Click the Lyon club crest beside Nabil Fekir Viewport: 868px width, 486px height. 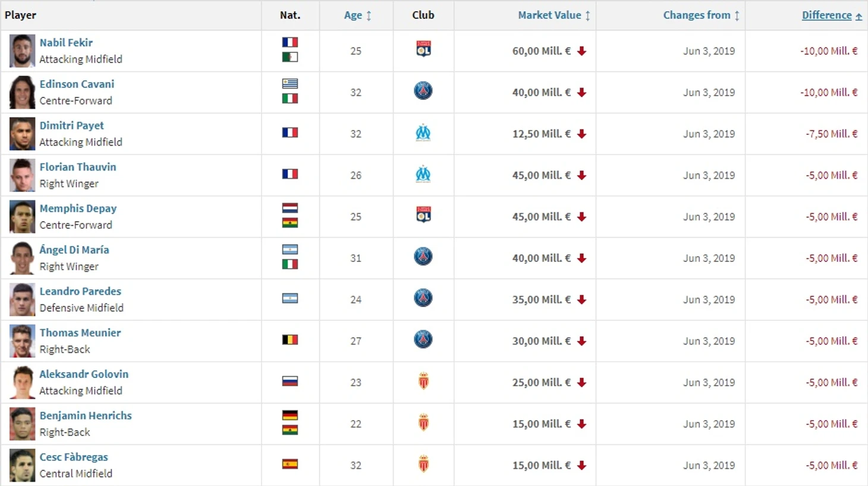click(423, 49)
